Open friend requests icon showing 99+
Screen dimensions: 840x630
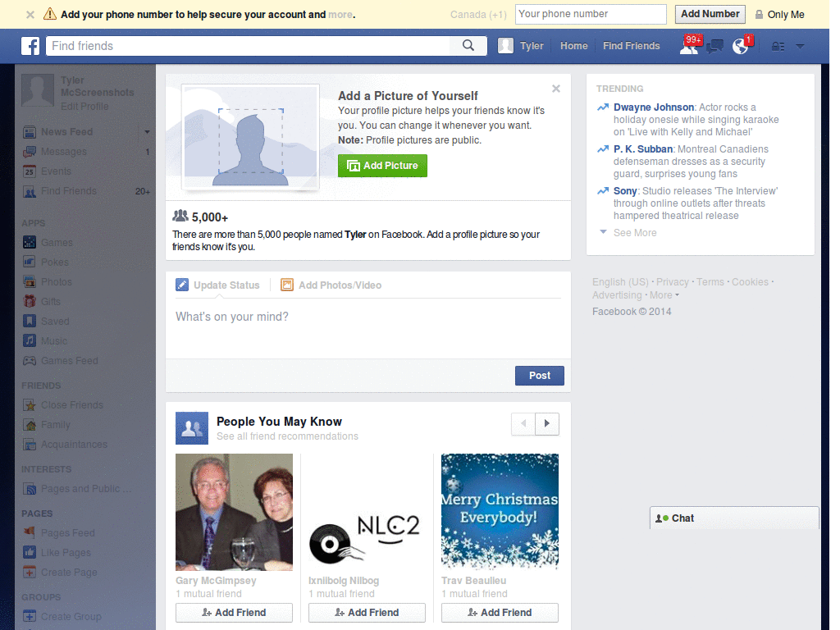690,45
